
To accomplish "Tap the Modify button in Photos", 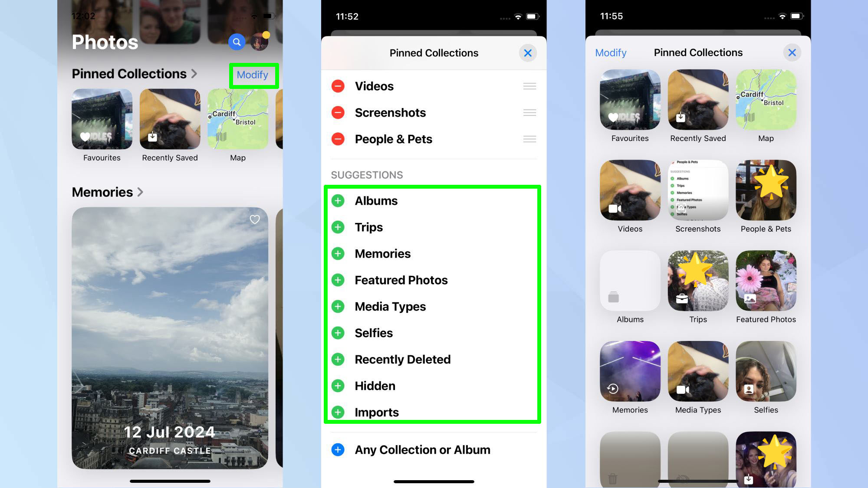I will point(253,75).
